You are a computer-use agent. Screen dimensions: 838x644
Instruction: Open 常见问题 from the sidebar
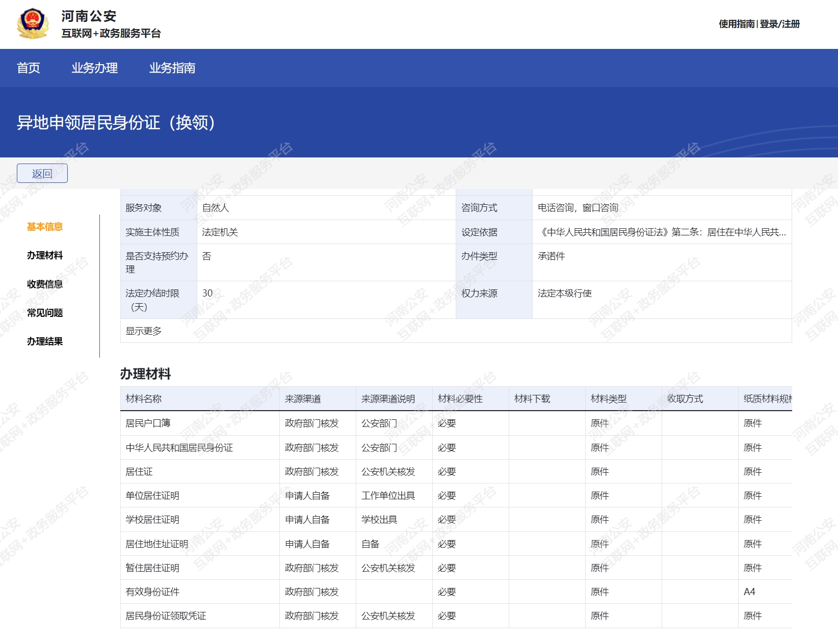(x=45, y=313)
